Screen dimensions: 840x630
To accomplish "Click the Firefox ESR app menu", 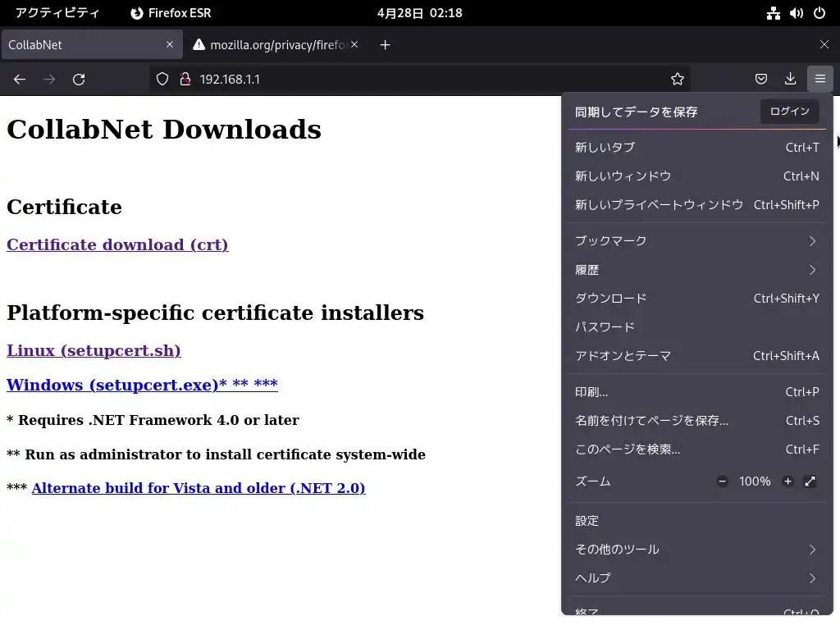I will click(171, 13).
